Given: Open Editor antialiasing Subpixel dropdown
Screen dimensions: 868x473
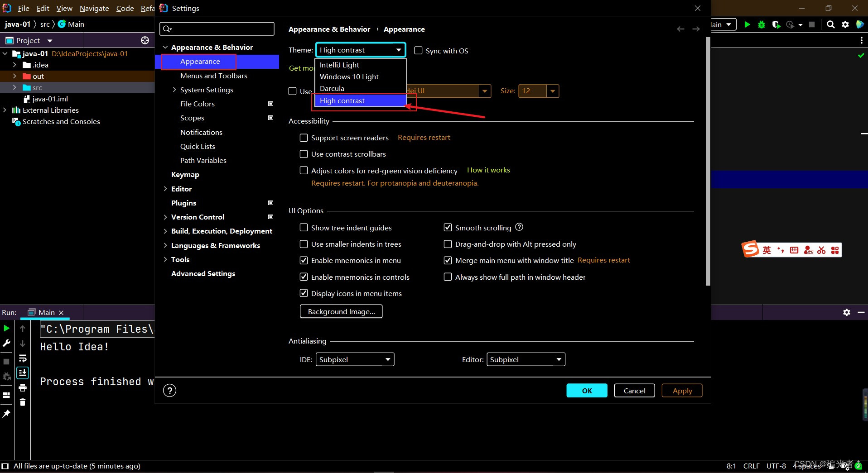Looking at the screenshot, I should click(x=526, y=359).
